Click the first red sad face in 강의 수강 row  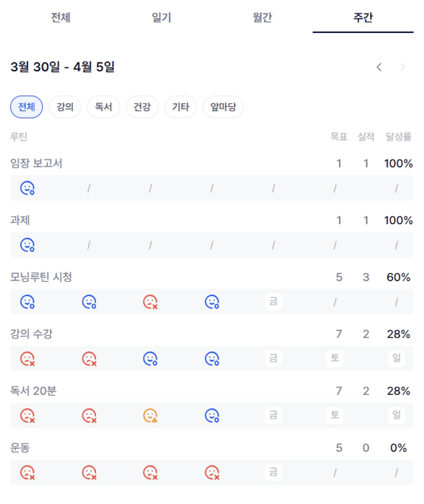27,359
